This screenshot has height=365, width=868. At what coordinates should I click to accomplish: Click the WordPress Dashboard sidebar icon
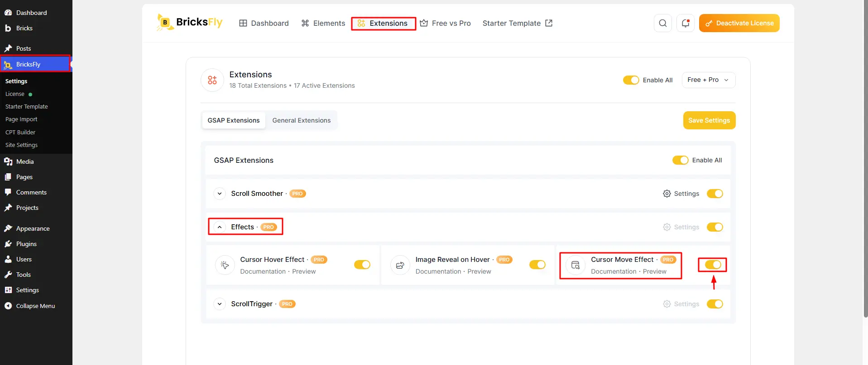point(8,13)
